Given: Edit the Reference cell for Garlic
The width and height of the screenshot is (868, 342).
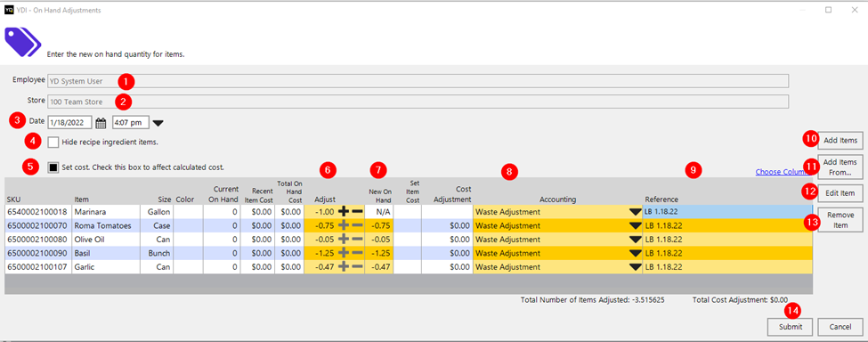Looking at the screenshot, I should [727, 266].
